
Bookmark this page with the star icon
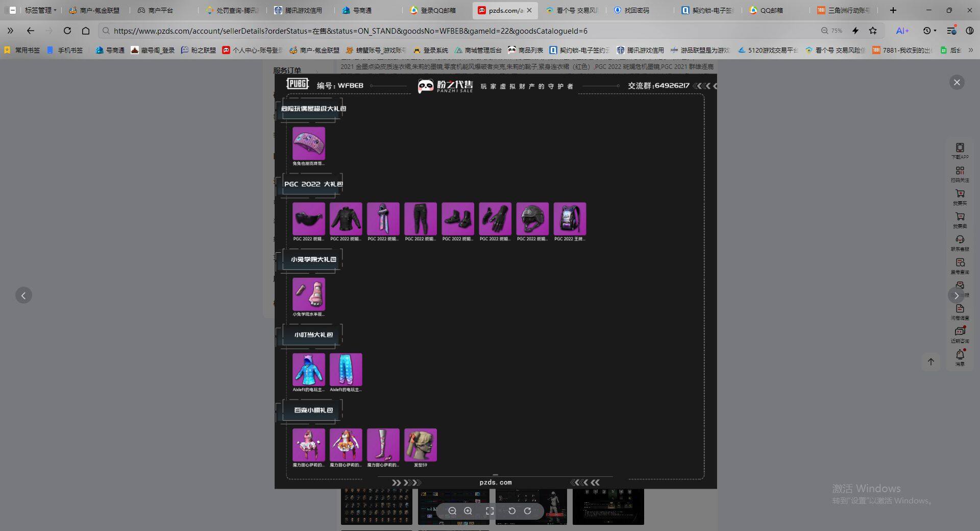pyautogui.click(x=873, y=31)
